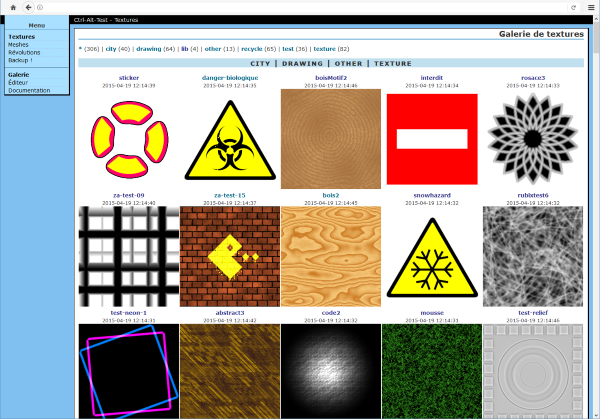Filter textures by the drawing tag

149,49
